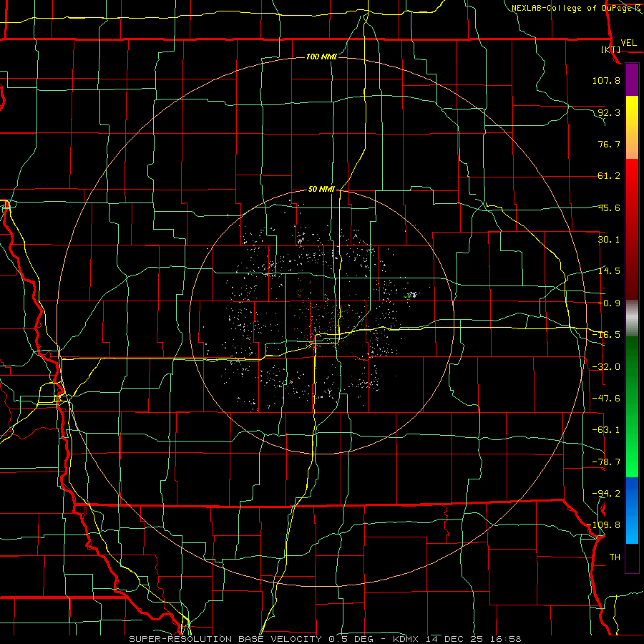Click the -0.9 velocity scale value
The image size is (644, 644).
(609, 303)
